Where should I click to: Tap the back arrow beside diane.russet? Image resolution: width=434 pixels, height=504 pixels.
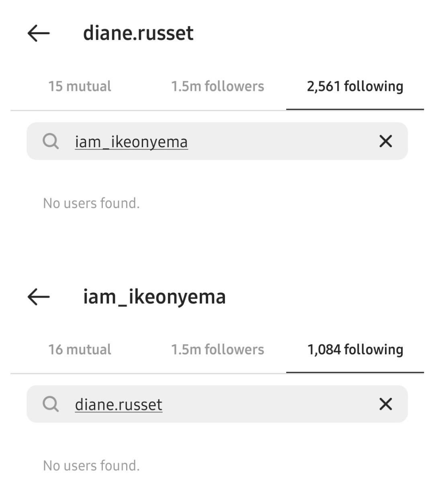coord(39,33)
